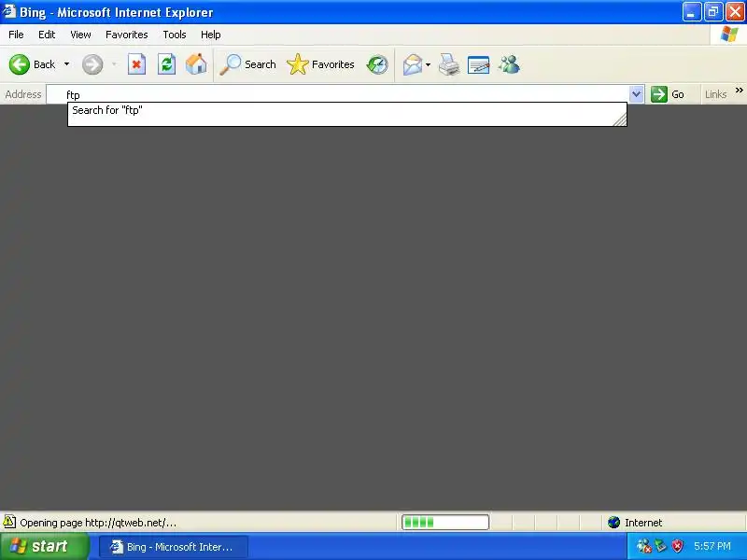Click the page loading progress bar
The image size is (747, 560).
coord(445,523)
